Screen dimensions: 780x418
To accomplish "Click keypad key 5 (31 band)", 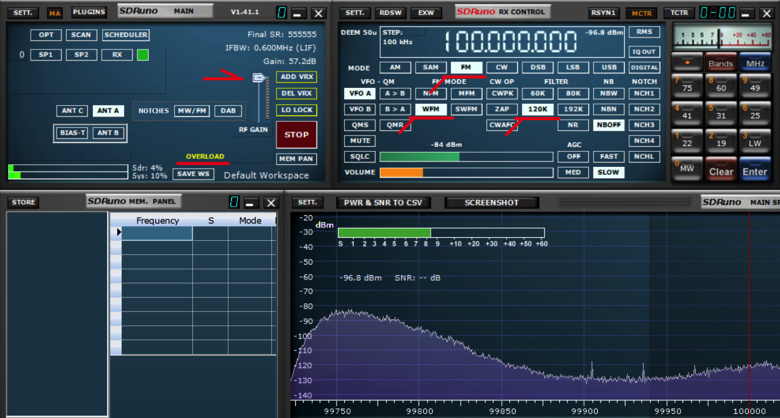I will 721,112.
